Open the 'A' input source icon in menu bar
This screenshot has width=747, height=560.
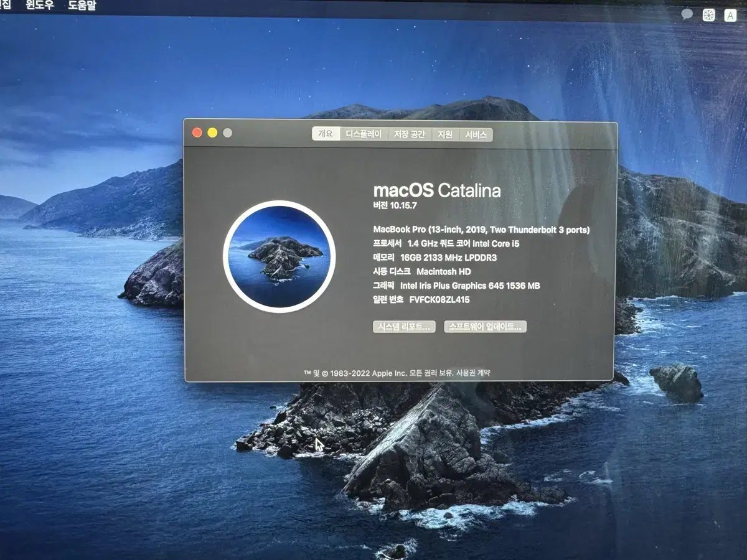[x=730, y=14]
